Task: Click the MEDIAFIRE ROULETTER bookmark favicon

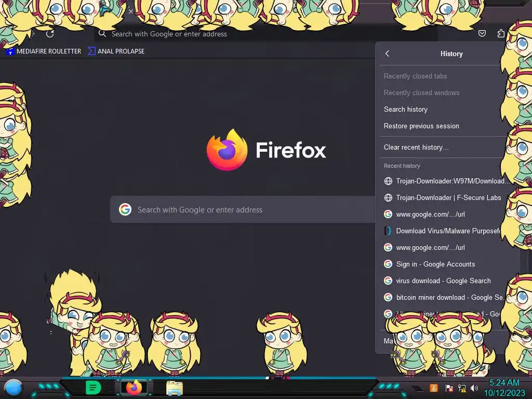Action: [10, 51]
